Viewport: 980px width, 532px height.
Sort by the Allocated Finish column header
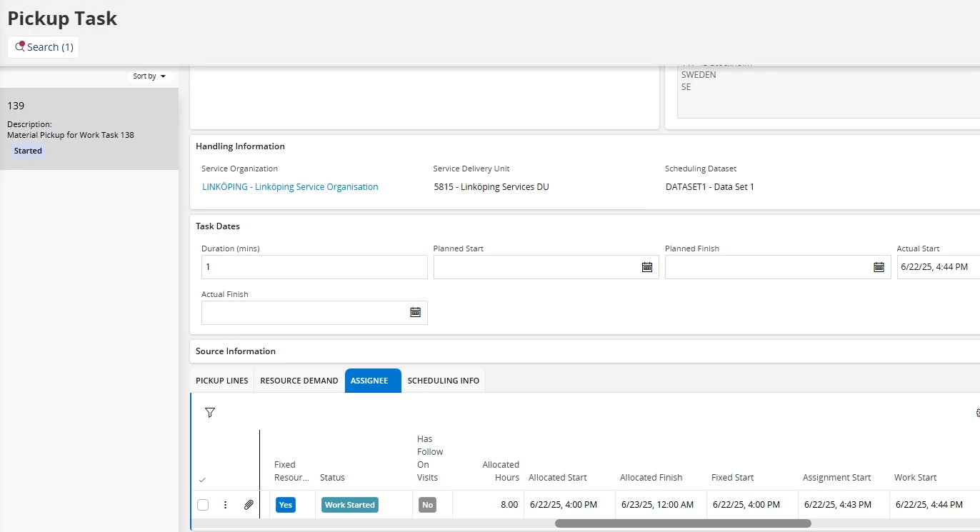point(651,478)
